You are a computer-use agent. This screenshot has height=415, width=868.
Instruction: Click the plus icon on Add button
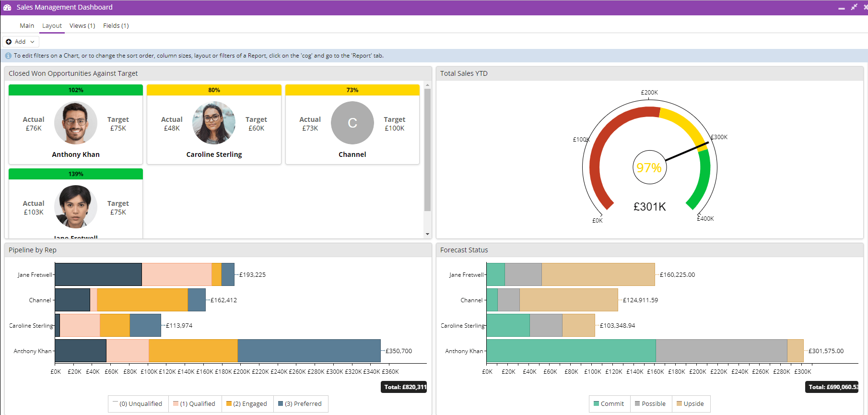click(9, 42)
